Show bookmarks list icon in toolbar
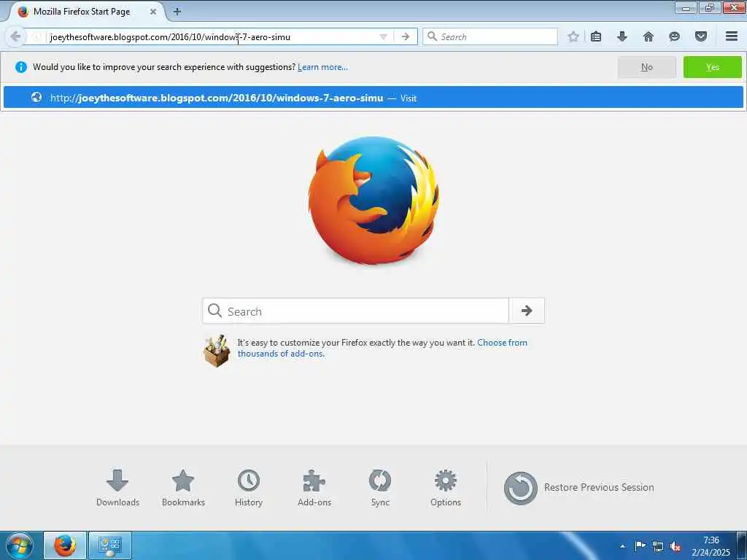Viewport: 747px width, 560px height. [596, 36]
